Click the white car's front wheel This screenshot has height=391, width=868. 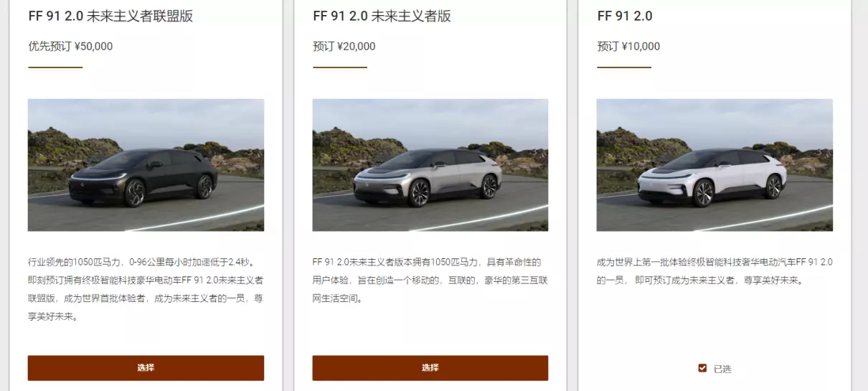(703, 193)
